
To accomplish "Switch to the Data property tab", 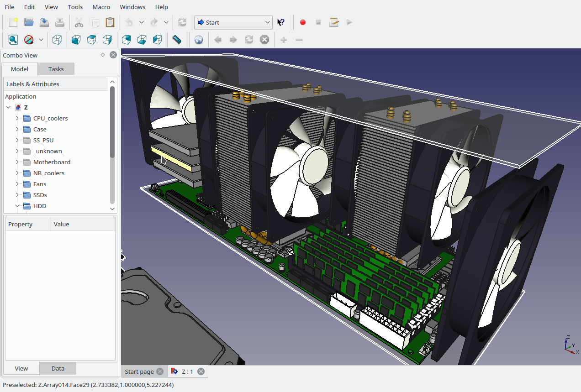I will pos(58,368).
